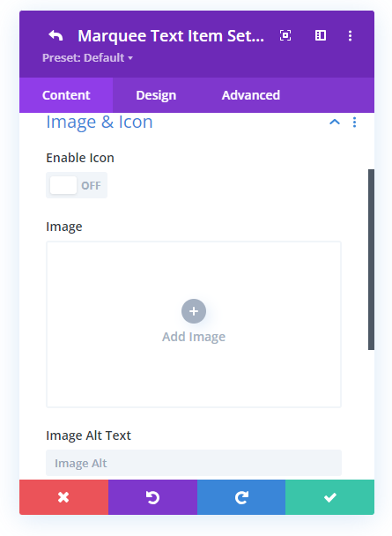Open the expand modal fullscreen icon

(x=285, y=35)
